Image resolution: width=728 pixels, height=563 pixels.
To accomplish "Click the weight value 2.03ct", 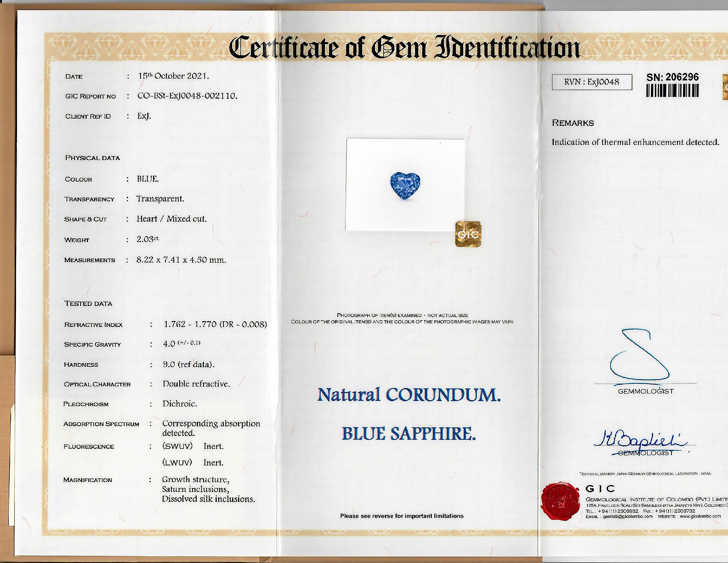I will pyautogui.click(x=148, y=239).
